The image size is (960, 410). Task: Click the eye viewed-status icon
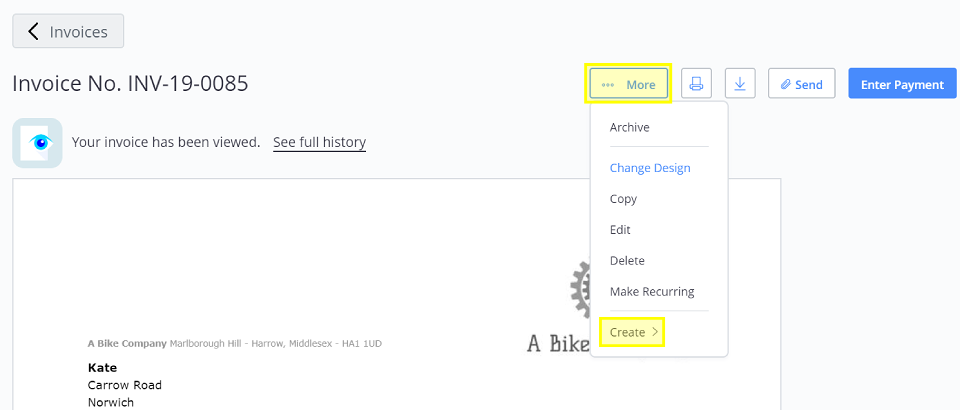37,143
